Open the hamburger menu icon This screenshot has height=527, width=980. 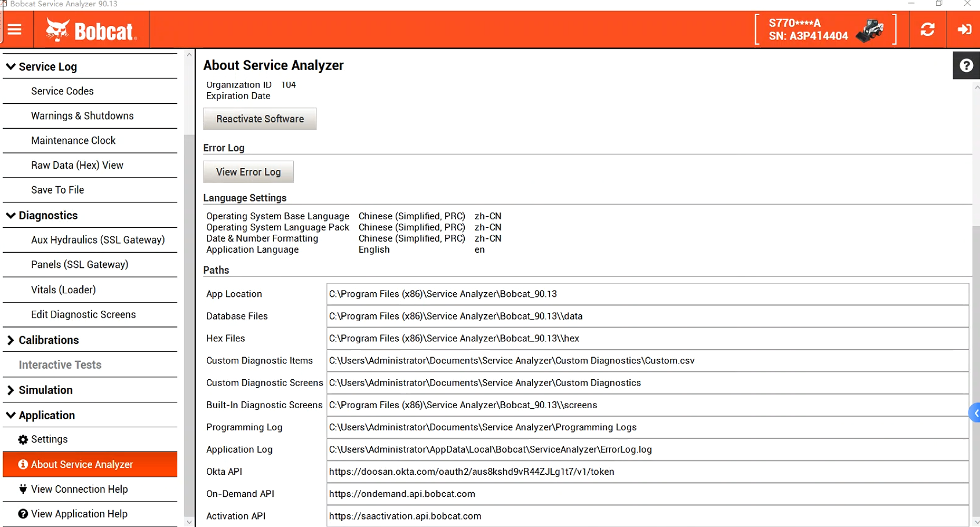pyautogui.click(x=14, y=30)
